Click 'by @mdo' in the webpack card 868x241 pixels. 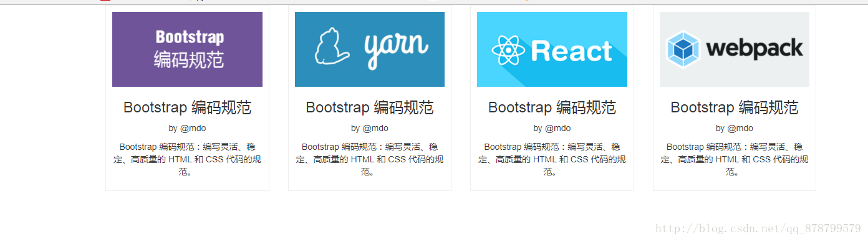pos(735,129)
